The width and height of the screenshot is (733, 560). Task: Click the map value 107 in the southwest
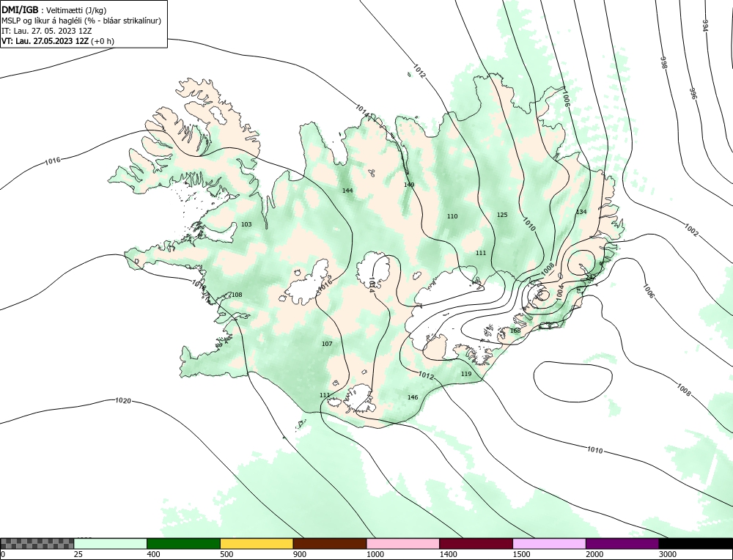pyautogui.click(x=327, y=344)
